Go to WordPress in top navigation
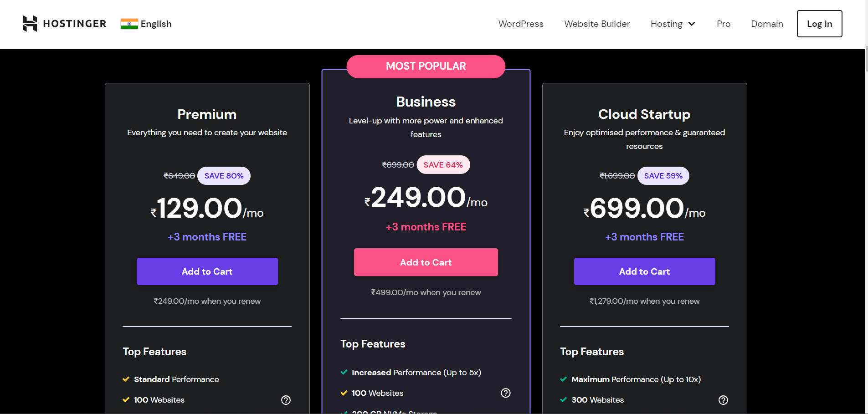 521,24
